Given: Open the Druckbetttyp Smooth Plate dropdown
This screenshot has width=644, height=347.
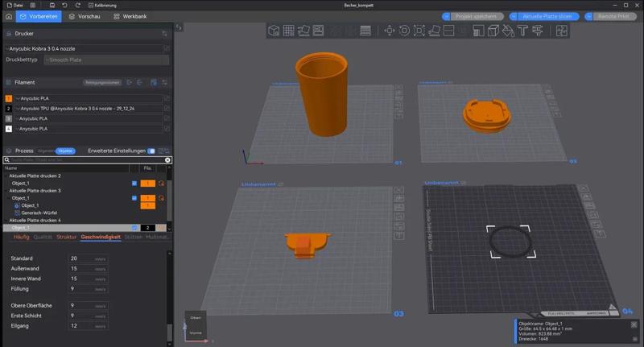Looking at the screenshot, I should [106, 60].
